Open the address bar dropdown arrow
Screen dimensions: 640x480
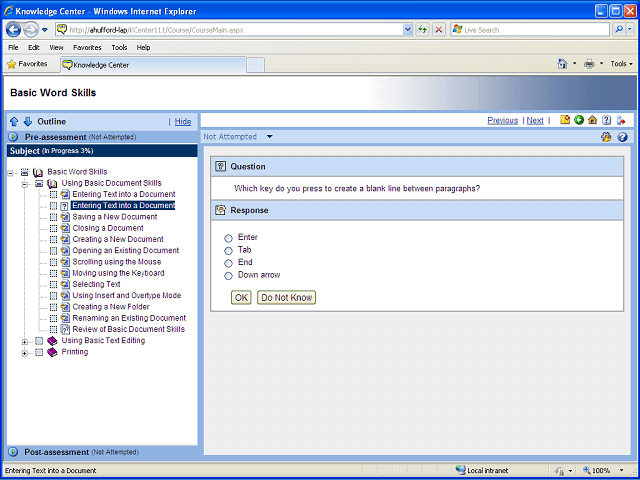[407, 29]
